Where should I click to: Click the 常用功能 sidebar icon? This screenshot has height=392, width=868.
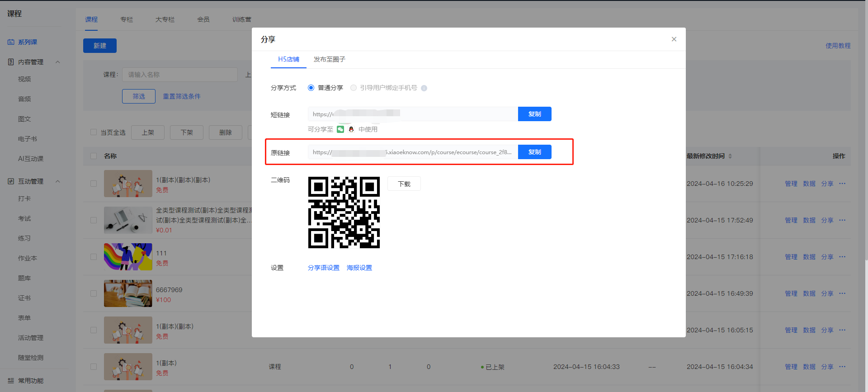(x=11, y=381)
